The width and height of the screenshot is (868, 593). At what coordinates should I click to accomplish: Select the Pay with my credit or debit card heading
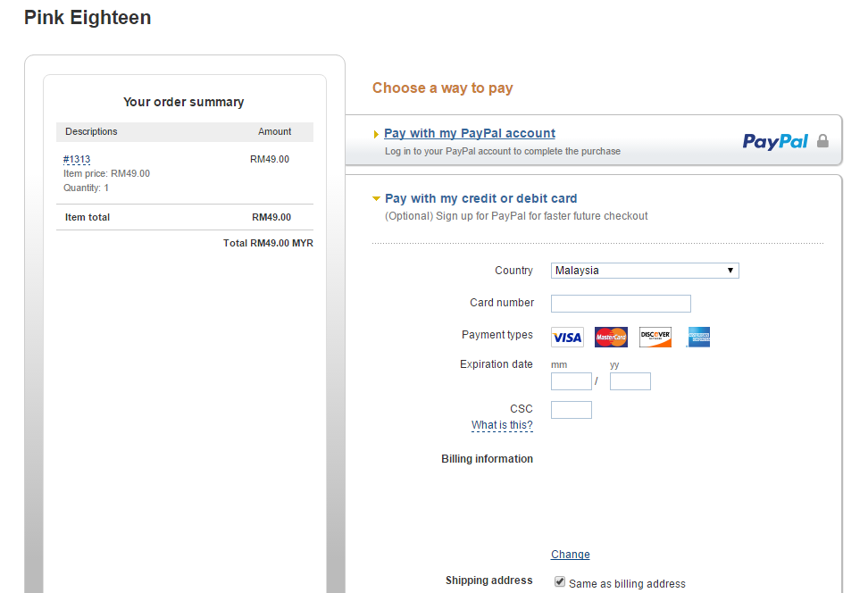click(x=481, y=198)
